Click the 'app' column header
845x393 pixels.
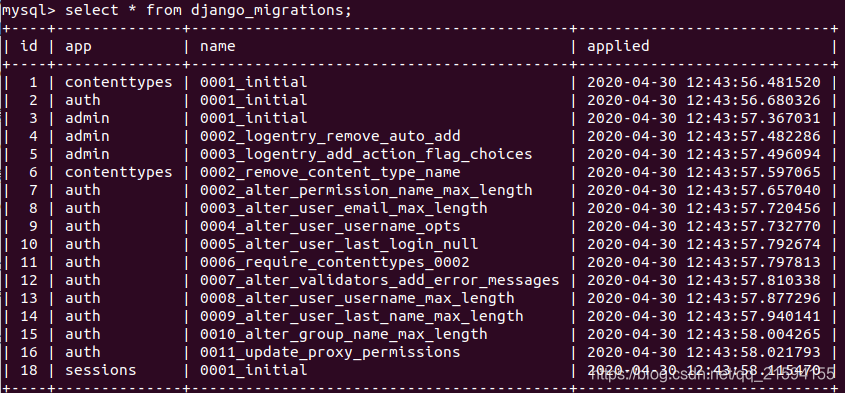click(x=78, y=47)
